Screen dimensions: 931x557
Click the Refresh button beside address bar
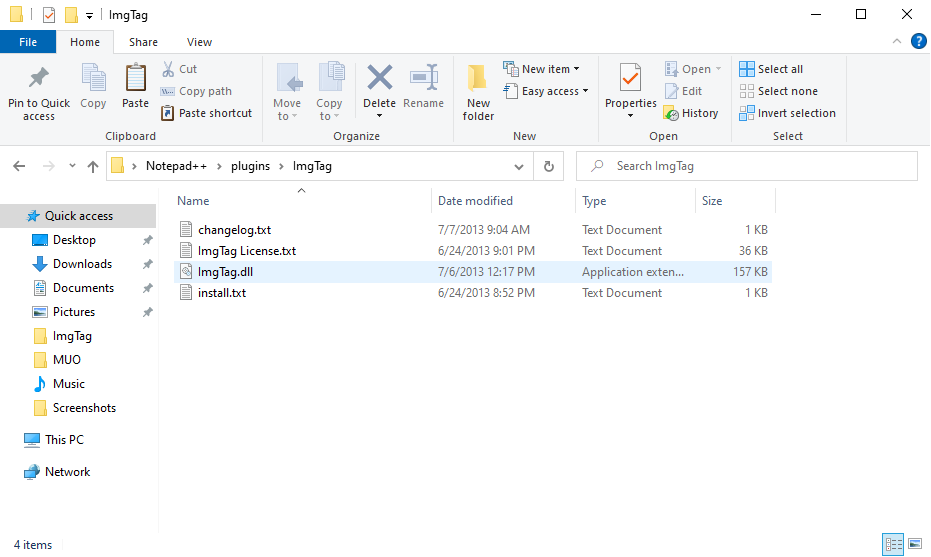coord(549,166)
